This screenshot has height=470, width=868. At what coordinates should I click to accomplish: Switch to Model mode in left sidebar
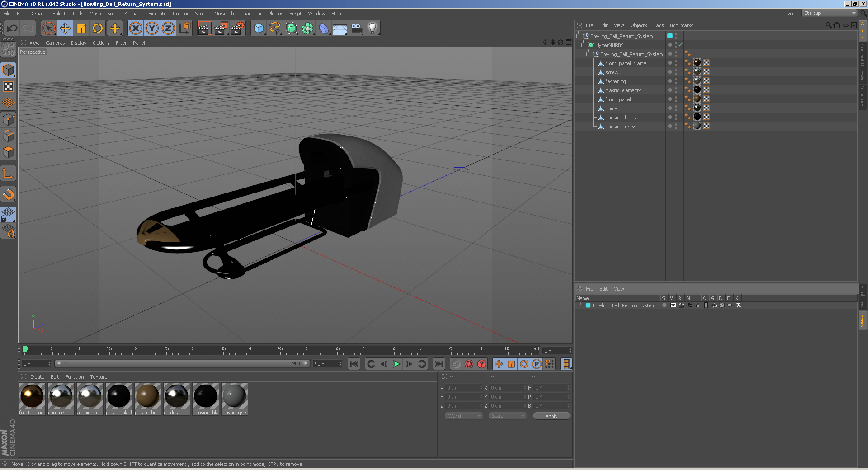[x=9, y=70]
